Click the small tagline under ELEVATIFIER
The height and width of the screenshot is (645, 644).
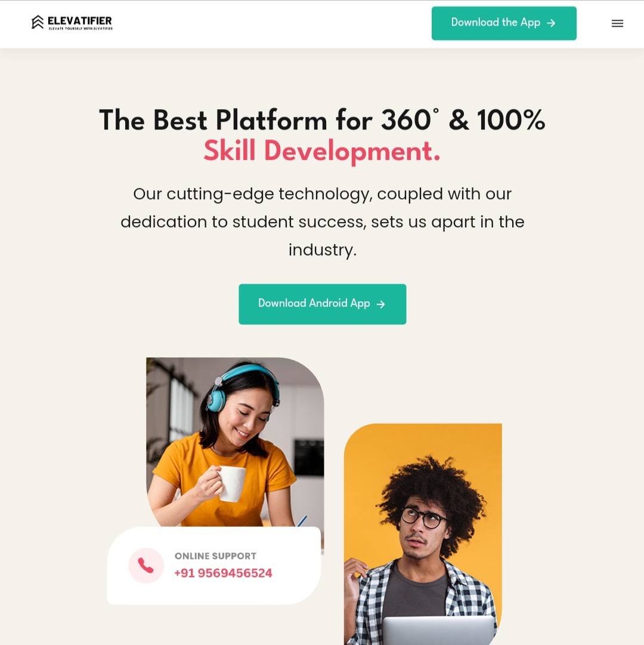[x=80, y=29]
